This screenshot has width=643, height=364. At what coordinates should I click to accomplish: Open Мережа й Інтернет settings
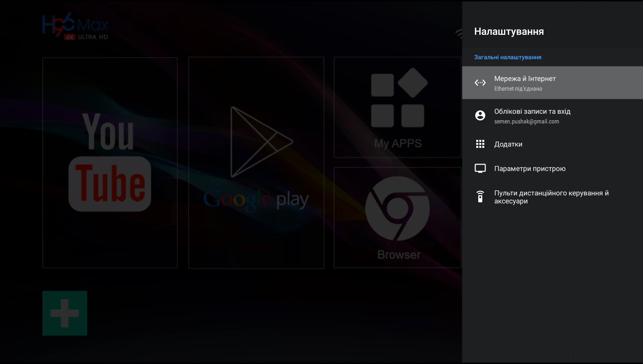coord(553,83)
